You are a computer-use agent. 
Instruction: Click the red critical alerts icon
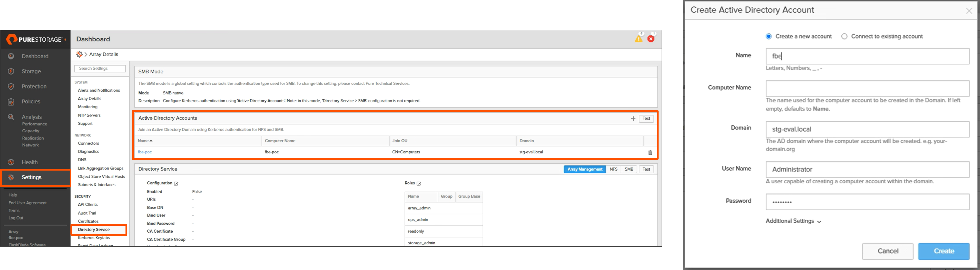pyautogui.click(x=651, y=39)
